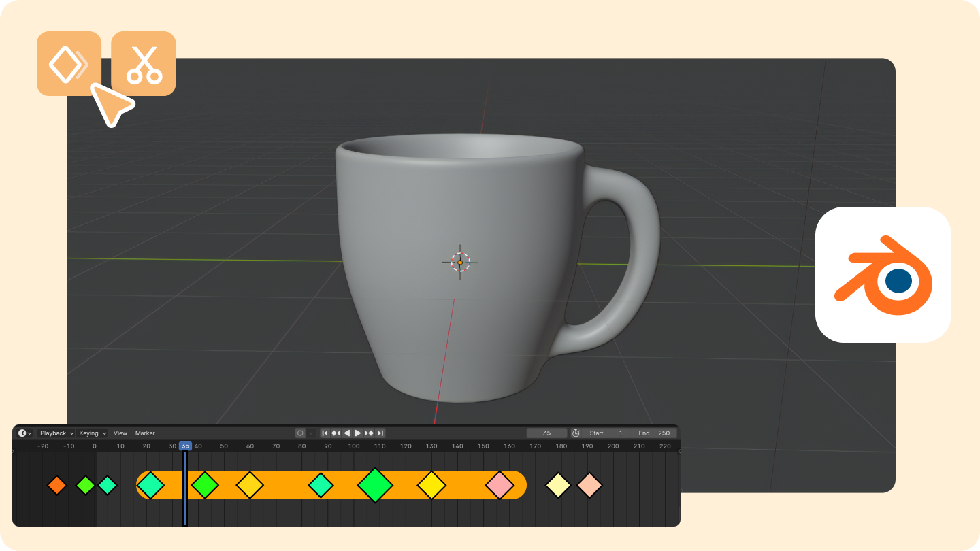Jump to the first frame using skip-to-start control
The width and height of the screenshot is (980, 551).
tap(325, 433)
